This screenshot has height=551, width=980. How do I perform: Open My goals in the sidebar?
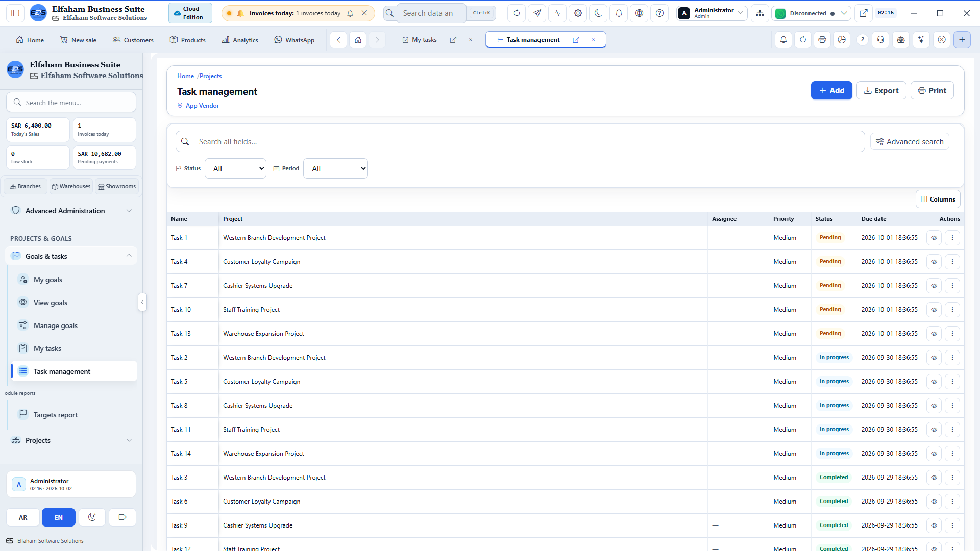point(73,280)
